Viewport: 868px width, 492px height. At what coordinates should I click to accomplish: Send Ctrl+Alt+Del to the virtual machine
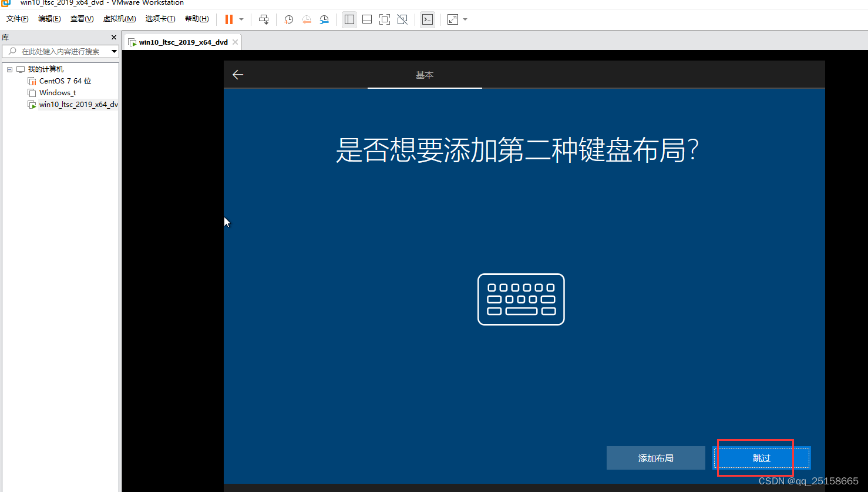pyautogui.click(x=264, y=19)
